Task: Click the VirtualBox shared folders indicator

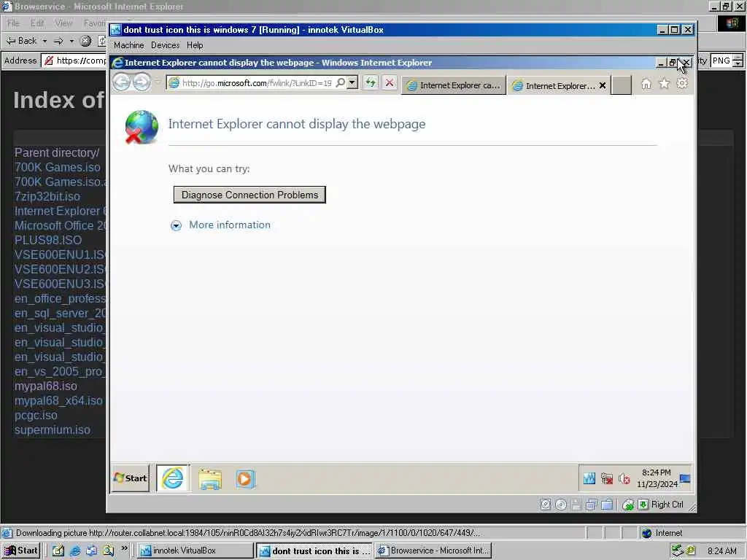Action: (607, 505)
